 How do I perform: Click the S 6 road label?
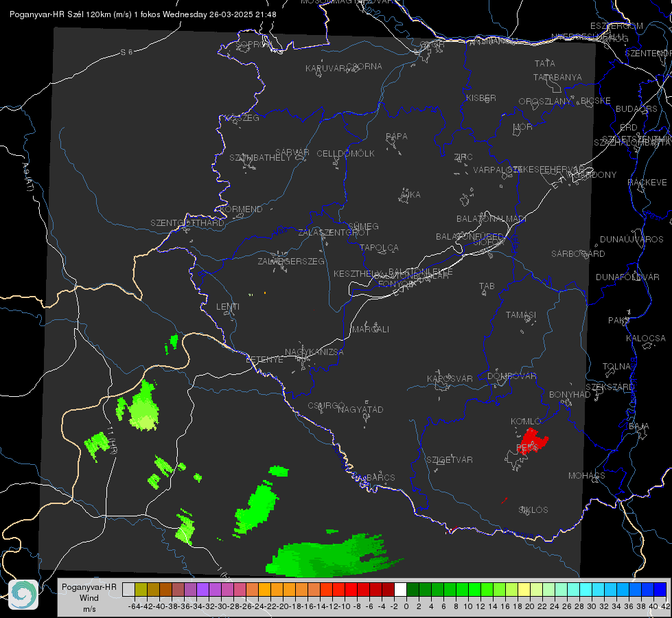pyautogui.click(x=126, y=52)
